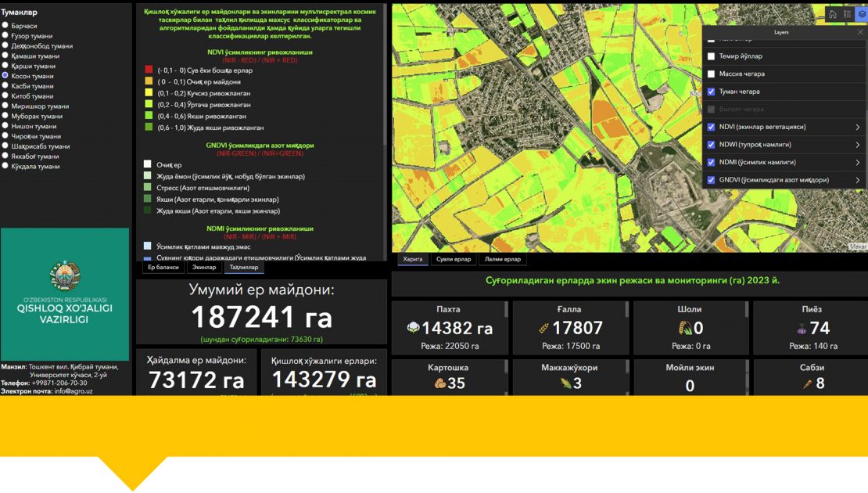Image resolution: width=868 pixels, height=493 pixels.
Task: Click the onion icon in Пиёз card
Action: click(x=800, y=328)
